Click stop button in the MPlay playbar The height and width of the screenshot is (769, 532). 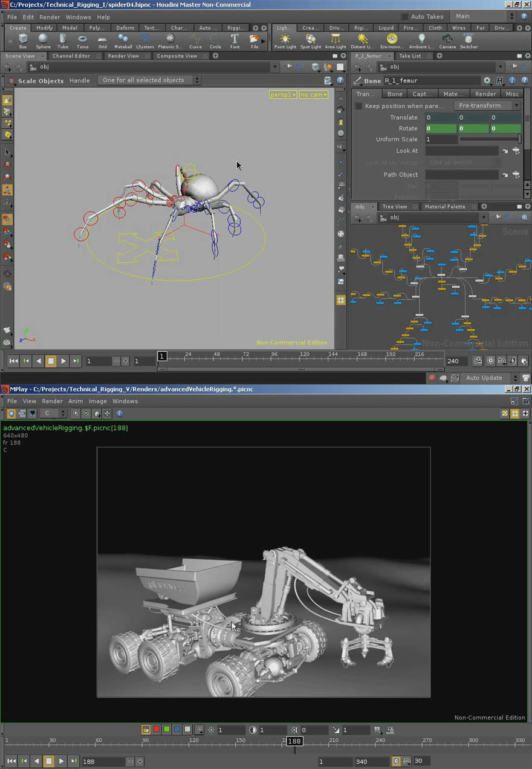coord(49,761)
